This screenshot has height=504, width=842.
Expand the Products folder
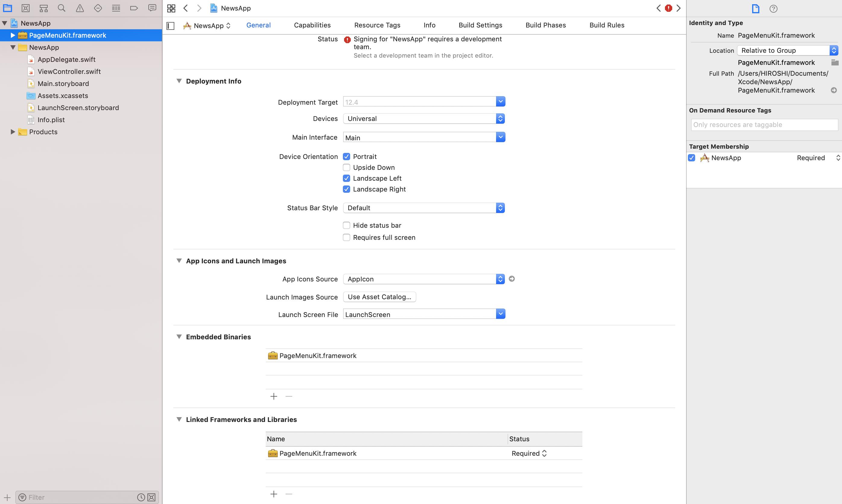[13, 132]
